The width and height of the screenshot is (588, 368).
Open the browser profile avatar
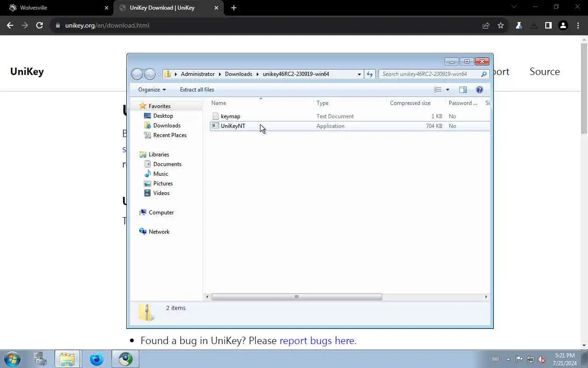point(563,25)
